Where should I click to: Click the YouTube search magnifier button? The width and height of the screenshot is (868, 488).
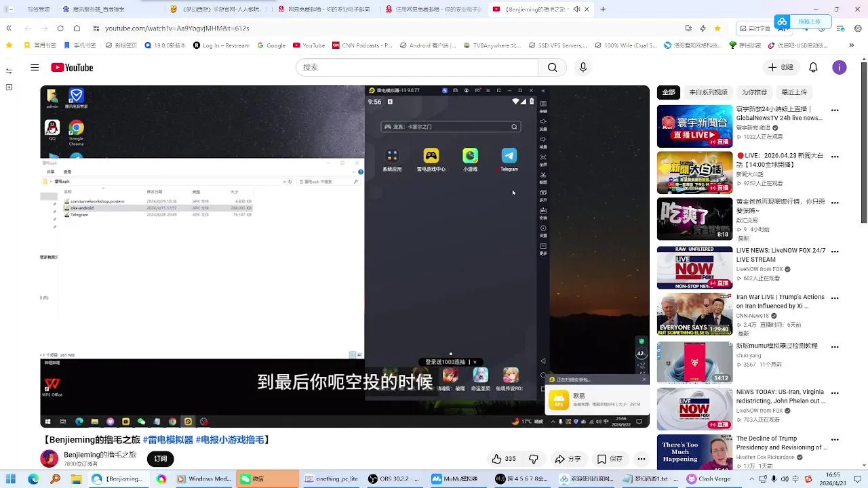click(x=552, y=67)
